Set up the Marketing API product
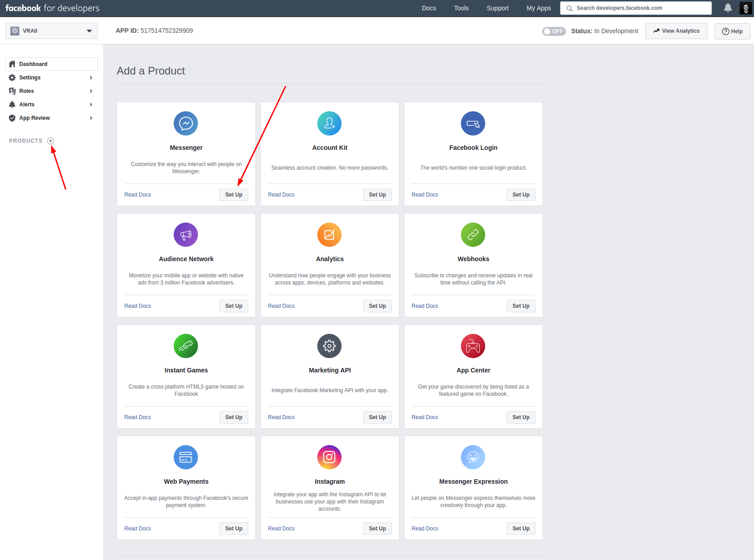This screenshot has width=754, height=560. click(x=377, y=417)
